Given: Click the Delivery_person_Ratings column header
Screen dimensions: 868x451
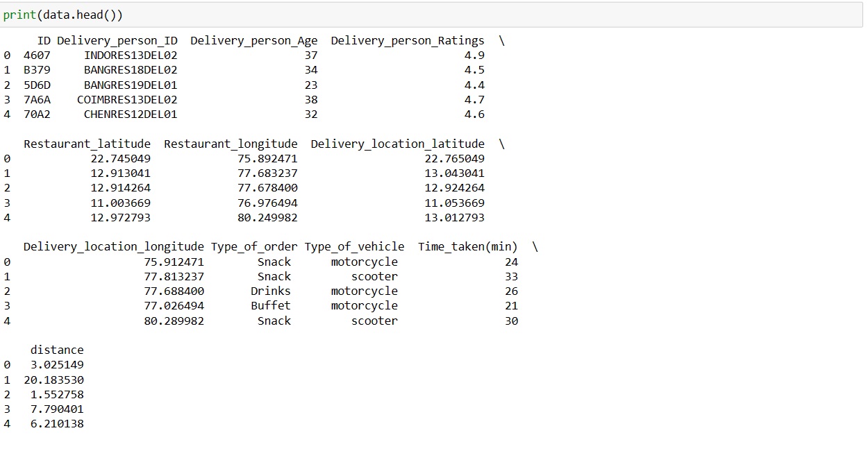Looking at the screenshot, I should (x=408, y=41).
